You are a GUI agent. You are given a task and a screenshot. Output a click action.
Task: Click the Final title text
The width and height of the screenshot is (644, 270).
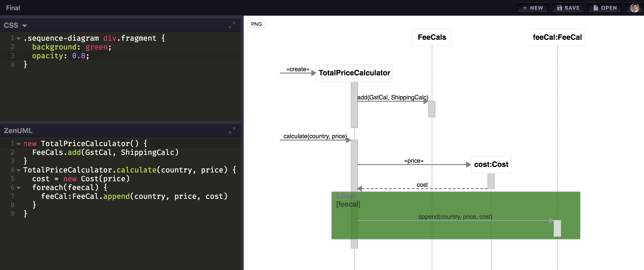tap(13, 8)
